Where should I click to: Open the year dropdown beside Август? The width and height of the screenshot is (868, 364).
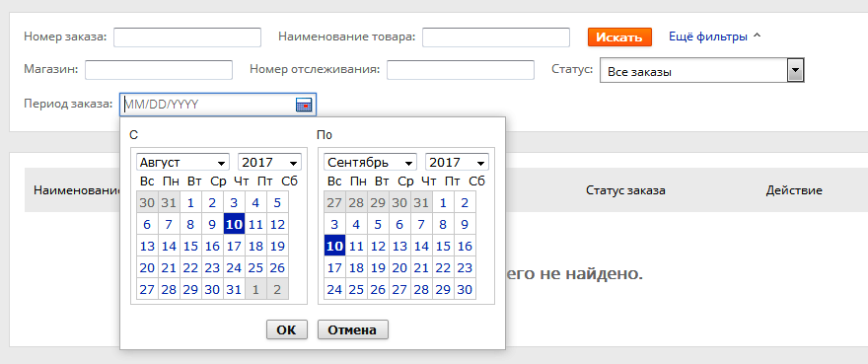coord(269,163)
